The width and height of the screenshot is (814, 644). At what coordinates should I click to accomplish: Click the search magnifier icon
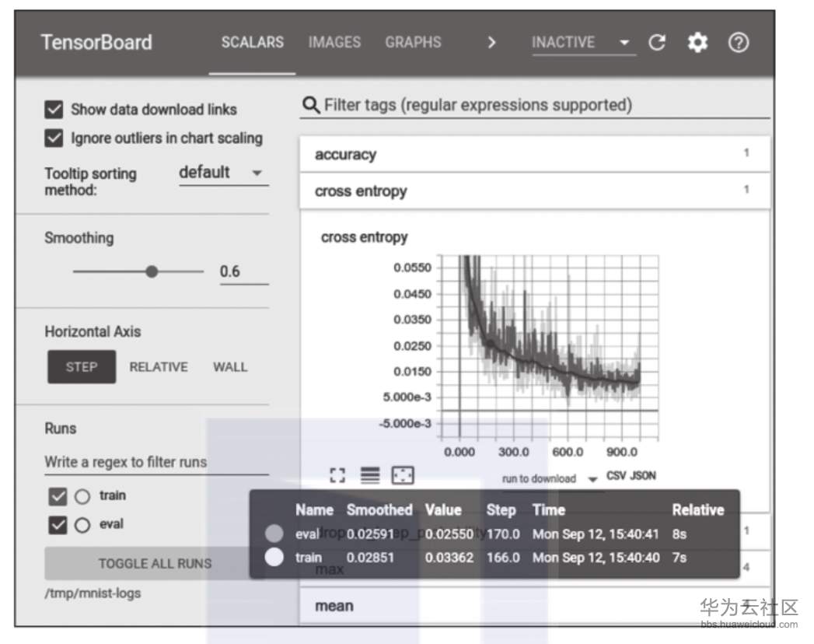coord(310,105)
